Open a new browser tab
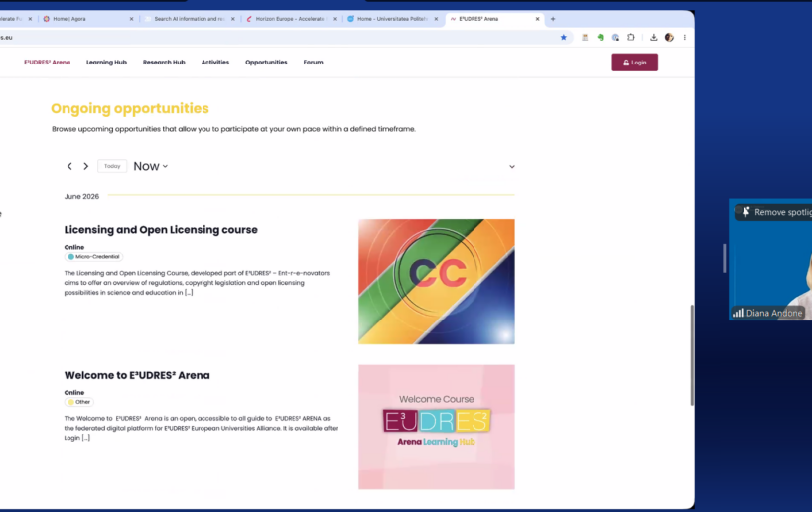The width and height of the screenshot is (812, 512). (553, 19)
